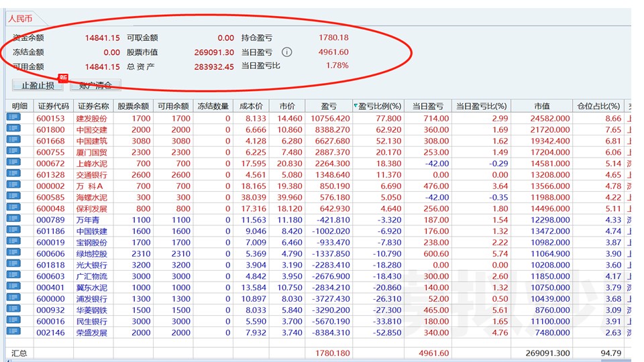This screenshot has width=644, height=362.
Task: Open detail icon for 宝钢股份 row
Action: click(13, 241)
